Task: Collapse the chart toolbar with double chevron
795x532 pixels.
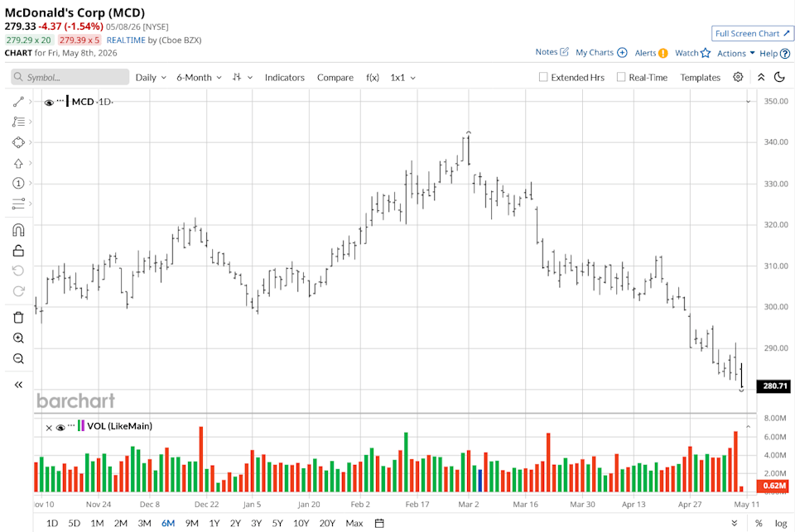Action: tap(761, 77)
